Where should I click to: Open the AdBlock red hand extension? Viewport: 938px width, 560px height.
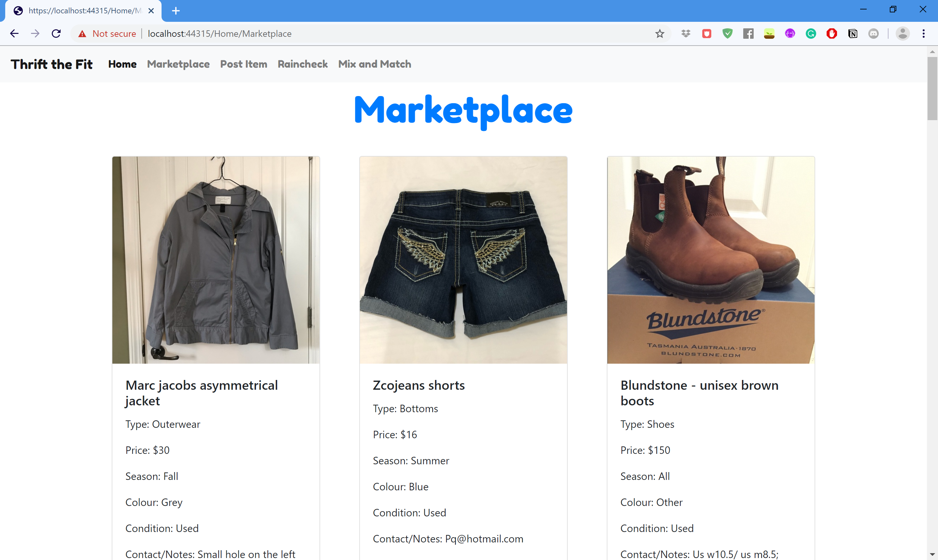(831, 34)
